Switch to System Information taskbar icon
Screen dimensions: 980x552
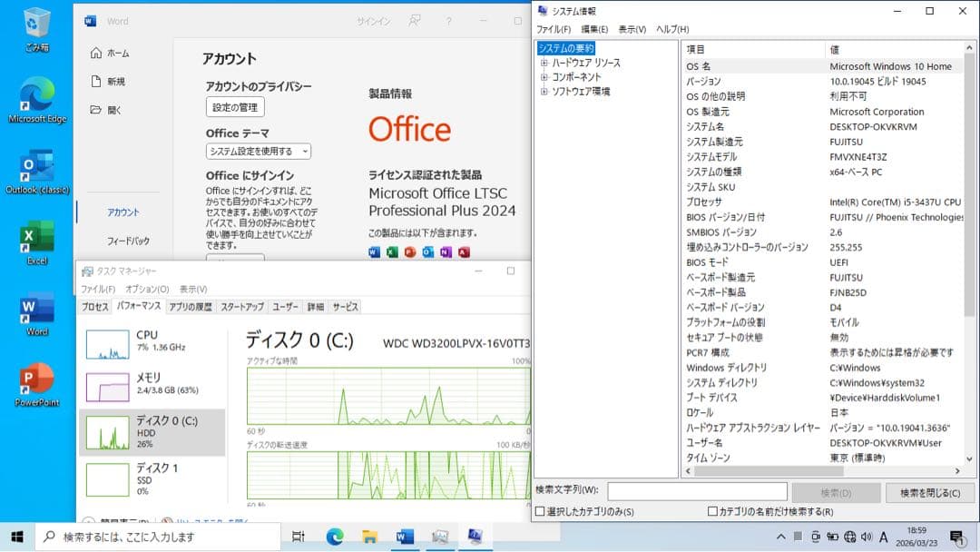tap(475, 537)
